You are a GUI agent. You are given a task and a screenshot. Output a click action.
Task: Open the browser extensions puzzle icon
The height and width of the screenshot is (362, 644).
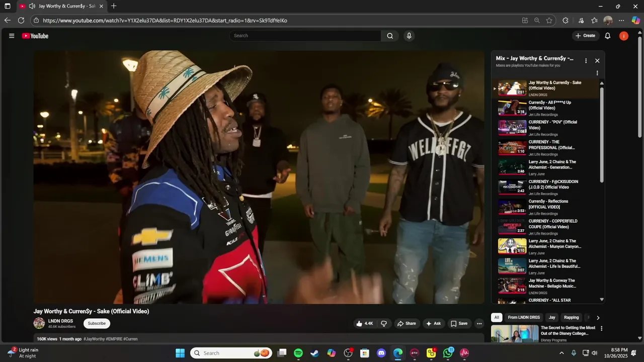(x=566, y=21)
